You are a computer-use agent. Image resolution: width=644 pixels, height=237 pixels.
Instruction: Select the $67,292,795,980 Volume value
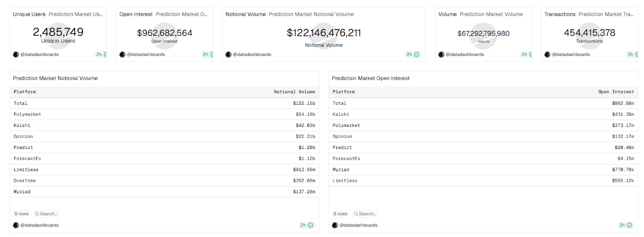pyautogui.click(x=483, y=34)
